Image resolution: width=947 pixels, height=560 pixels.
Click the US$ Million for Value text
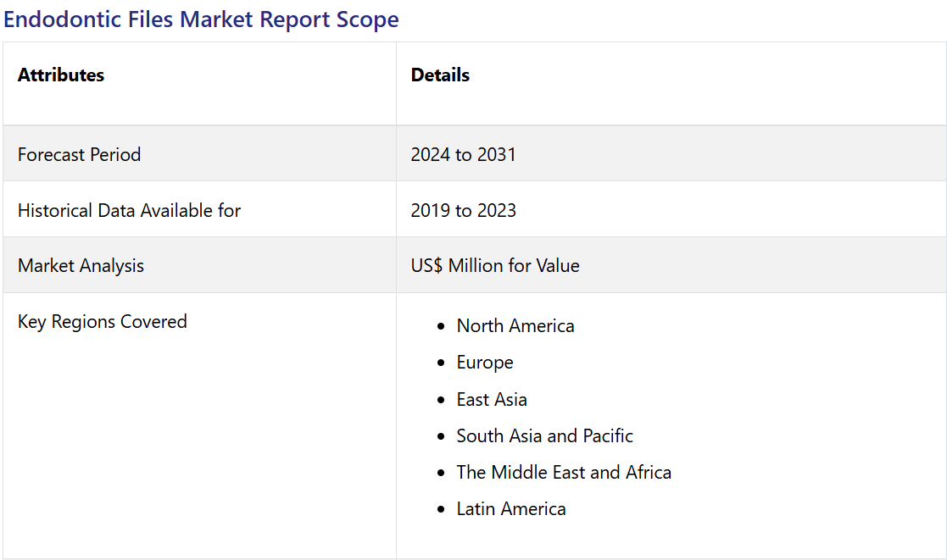[495, 265]
